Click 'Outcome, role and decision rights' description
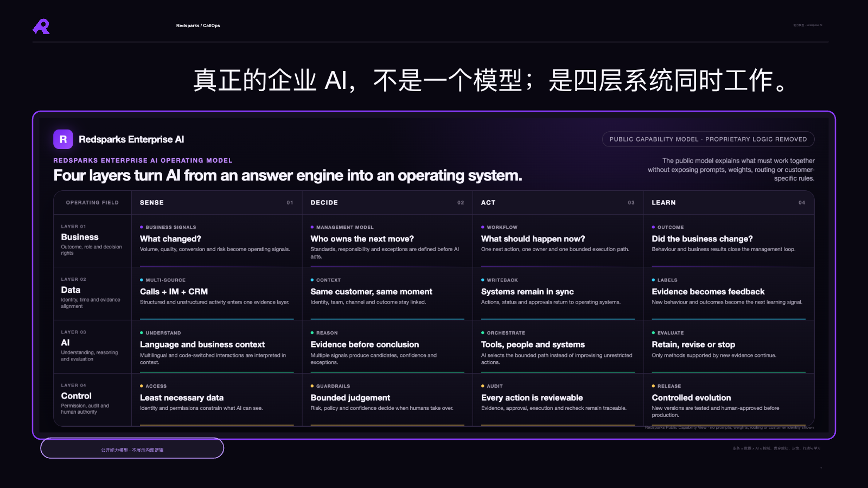Image resolution: width=868 pixels, height=488 pixels. [91, 250]
